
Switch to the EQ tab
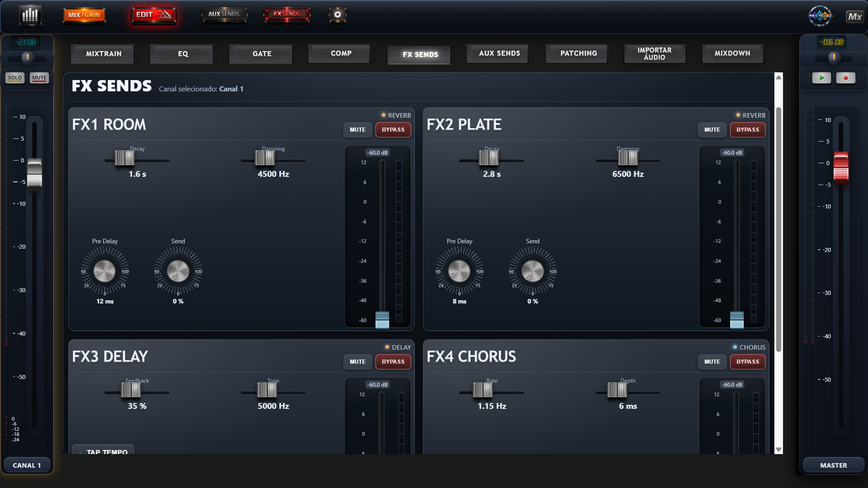[183, 54]
